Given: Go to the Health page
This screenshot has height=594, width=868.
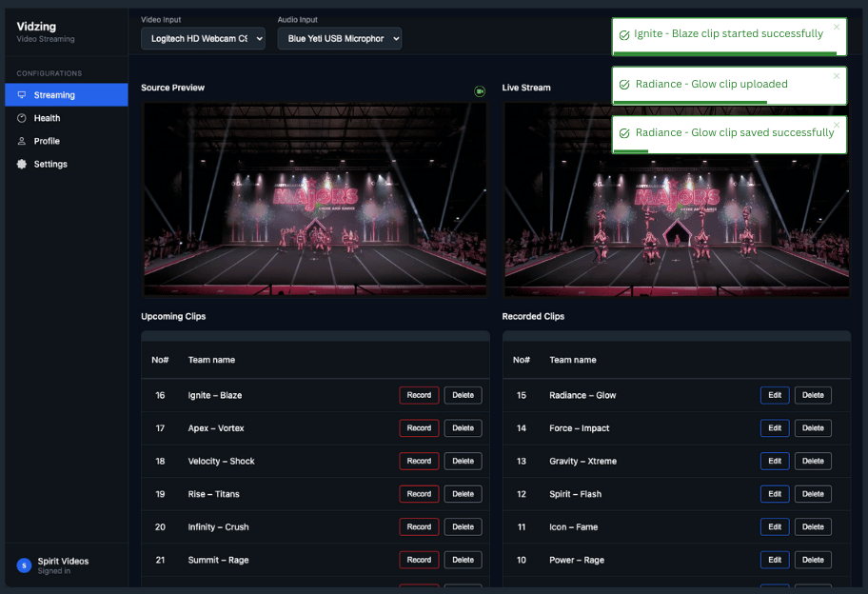Looking at the screenshot, I should [67, 118].
